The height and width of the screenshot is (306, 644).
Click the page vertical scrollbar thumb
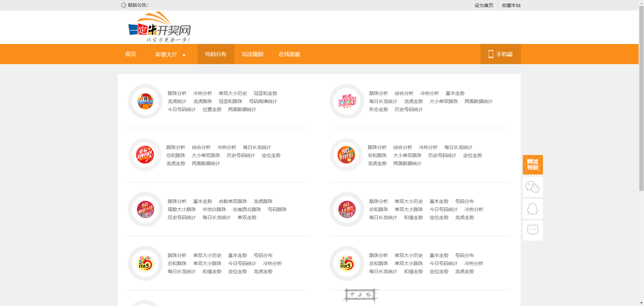pos(641,101)
